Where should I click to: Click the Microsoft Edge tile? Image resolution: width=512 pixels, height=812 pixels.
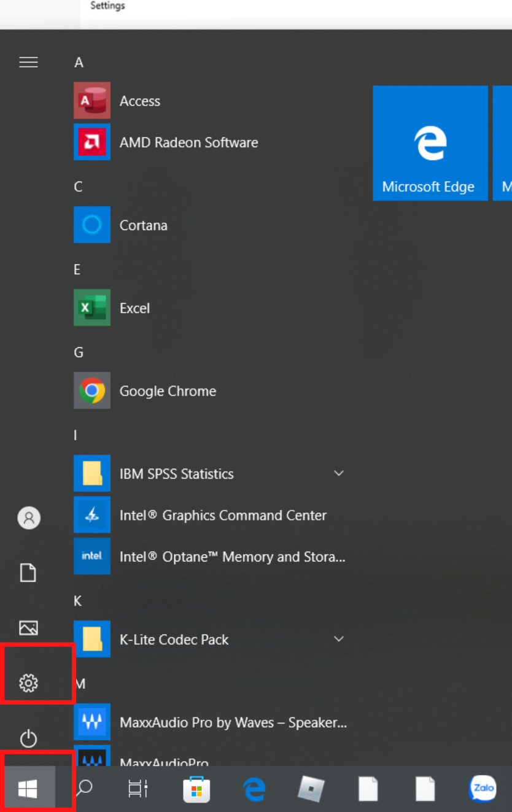pos(430,143)
